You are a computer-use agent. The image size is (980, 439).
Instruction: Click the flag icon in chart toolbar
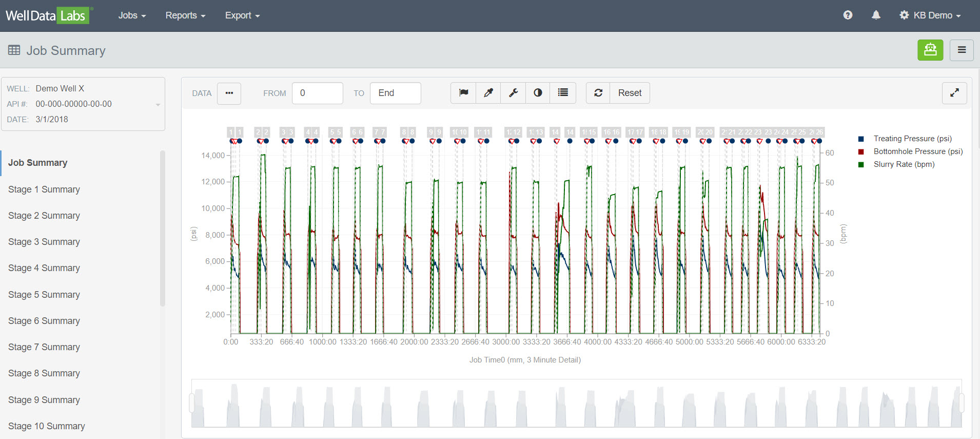pyautogui.click(x=463, y=93)
